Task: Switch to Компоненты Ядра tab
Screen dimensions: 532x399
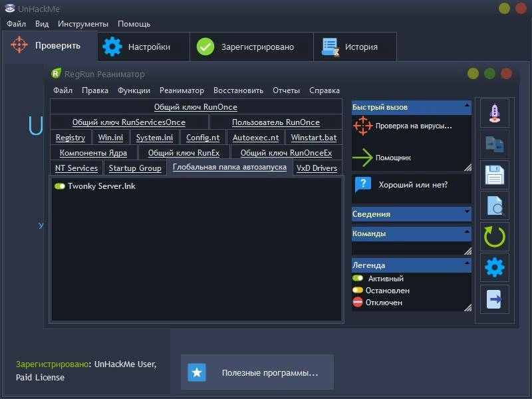Action: pos(93,153)
